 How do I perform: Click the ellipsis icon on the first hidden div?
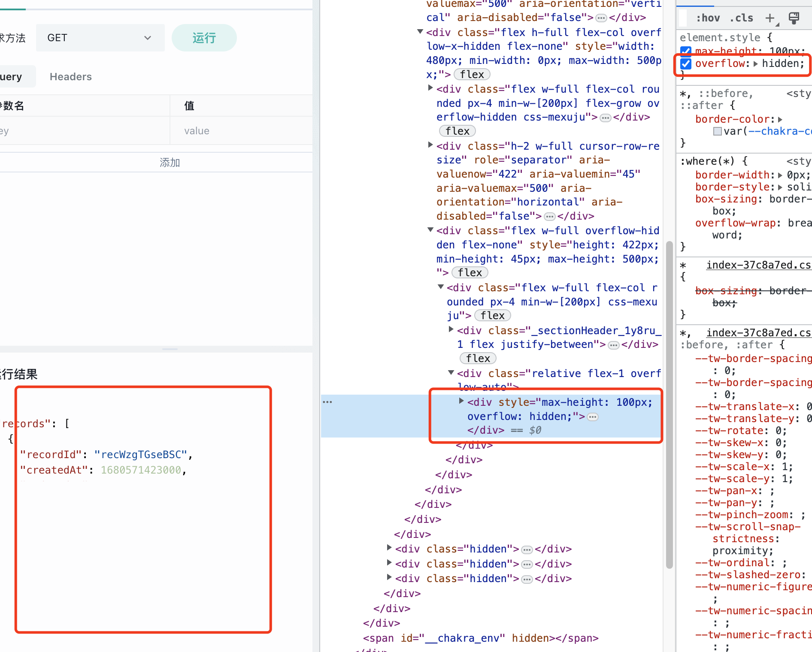click(526, 549)
